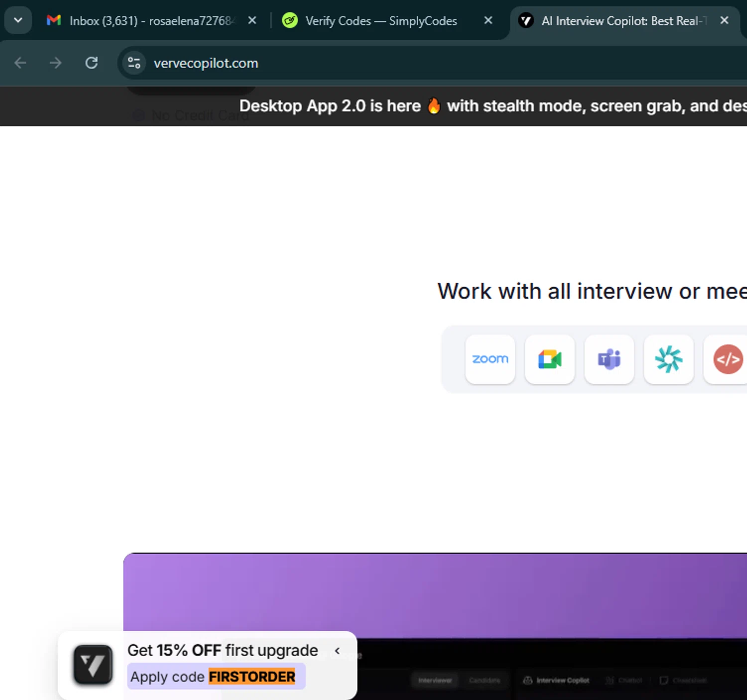Click the Verve favicon on active tab
Image resolution: width=747 pixels, height=700 pixels.
[526, 20]
